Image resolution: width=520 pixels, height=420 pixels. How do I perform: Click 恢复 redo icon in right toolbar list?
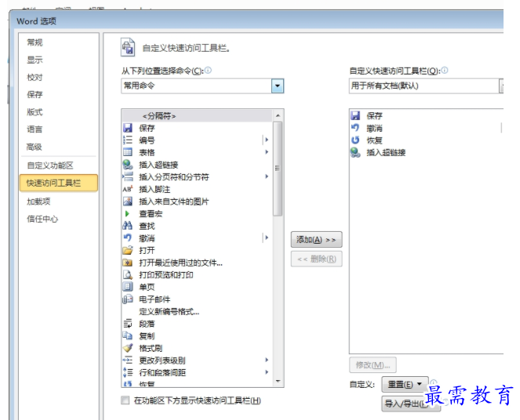click(x=355, y=140)
